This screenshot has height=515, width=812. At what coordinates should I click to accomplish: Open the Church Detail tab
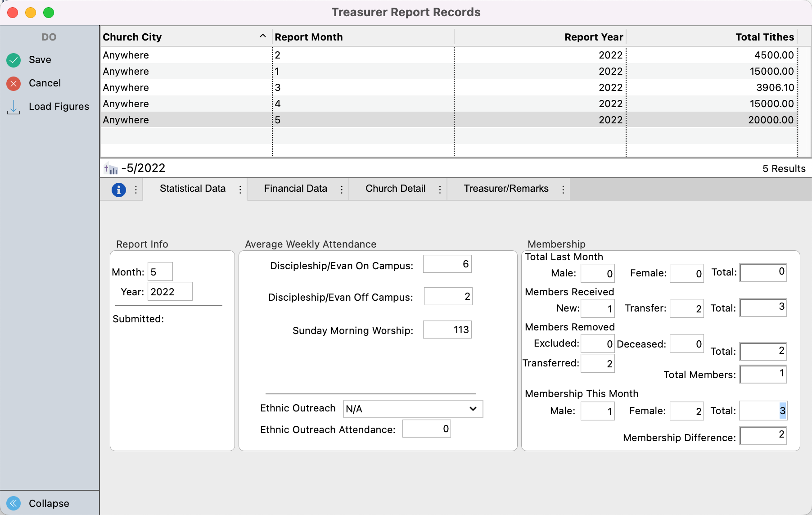click(x=395, y=189)
